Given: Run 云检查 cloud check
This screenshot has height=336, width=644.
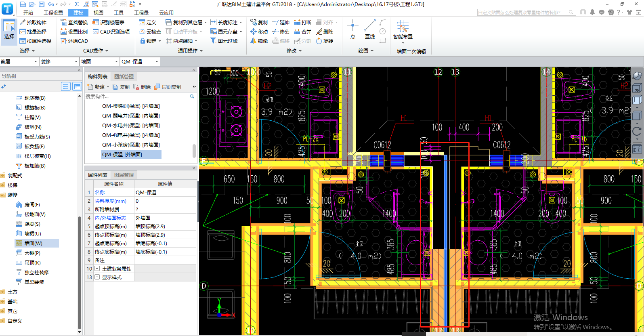Looking at the screenshot, I should (x=150, y=31).
